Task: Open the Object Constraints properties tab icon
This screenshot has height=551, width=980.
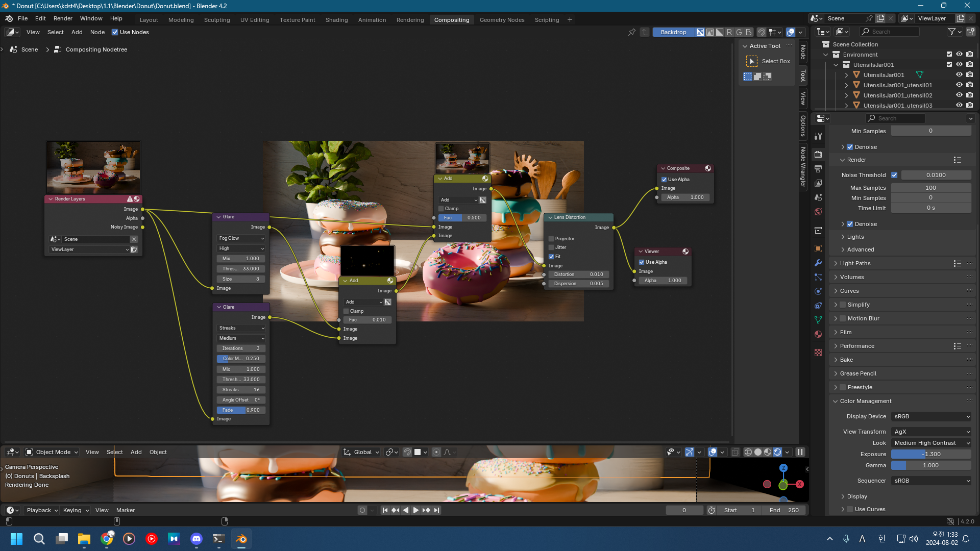Action: coord(818,306)
